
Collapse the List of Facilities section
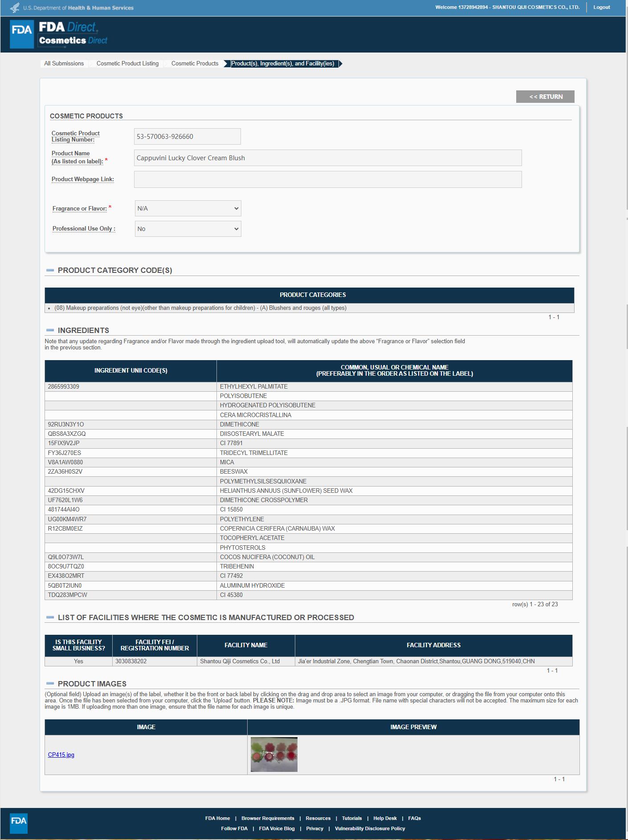coord(50,617)
